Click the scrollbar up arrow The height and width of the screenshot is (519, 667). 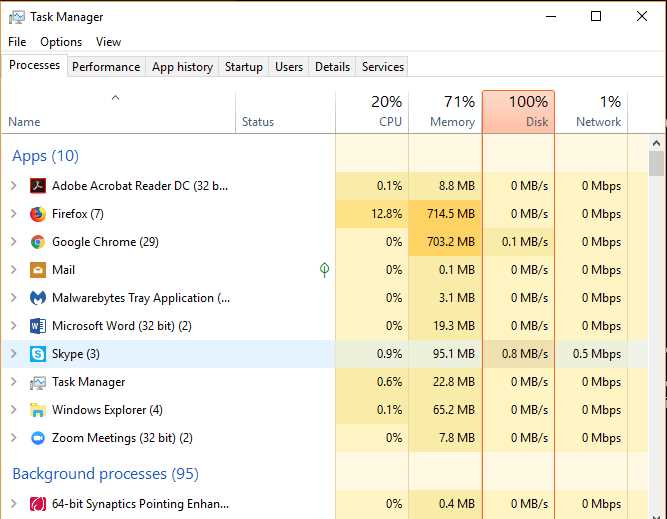pos(656,144)
